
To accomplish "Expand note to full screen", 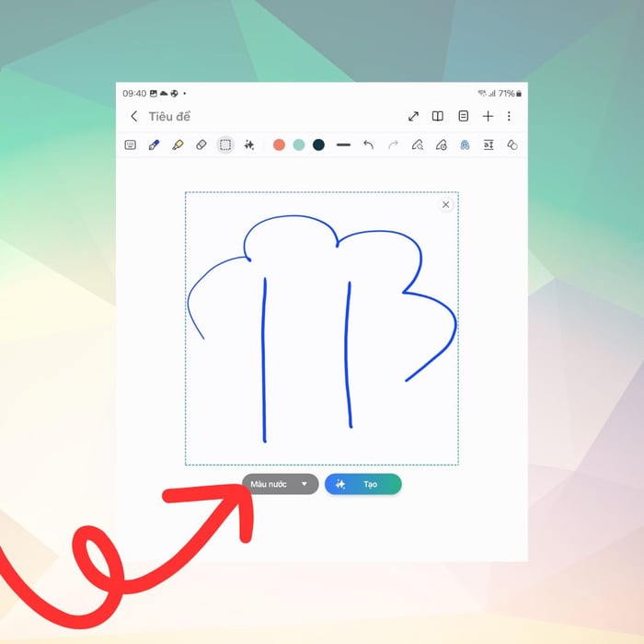I will [x=413, y=117].
